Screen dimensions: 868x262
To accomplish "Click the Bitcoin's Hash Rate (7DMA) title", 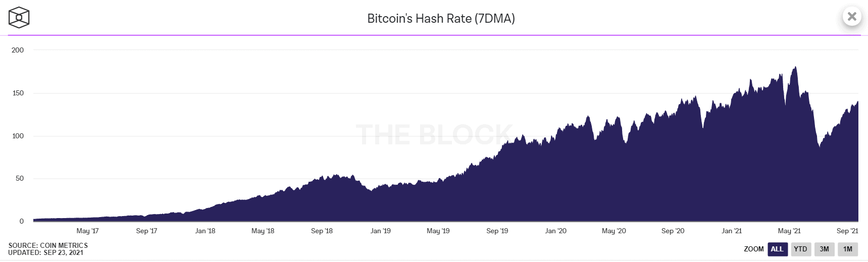I will click(441, 19).
